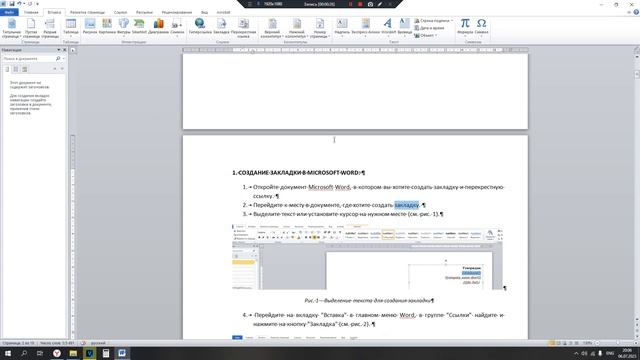Click the highlighted word закладку in step 2
Viewport: 640px width, 360px height.
tap(407, 205)
